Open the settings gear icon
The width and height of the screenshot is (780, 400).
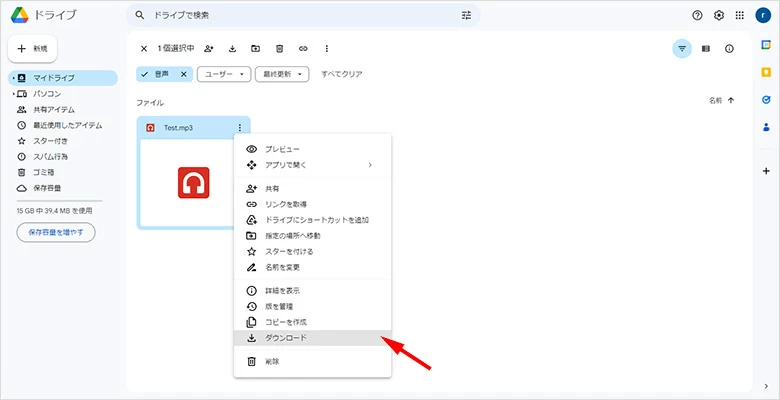pos(718,16)
